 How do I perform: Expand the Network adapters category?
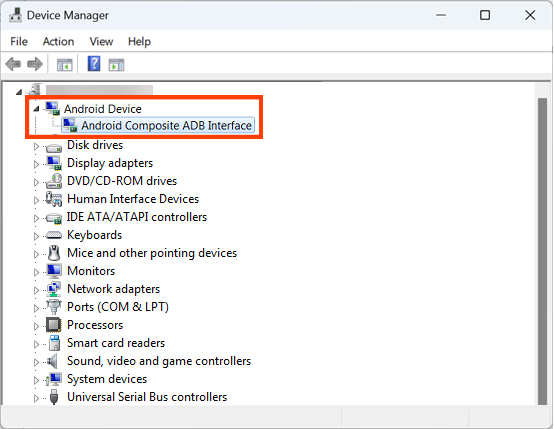[x=36, y=290]
